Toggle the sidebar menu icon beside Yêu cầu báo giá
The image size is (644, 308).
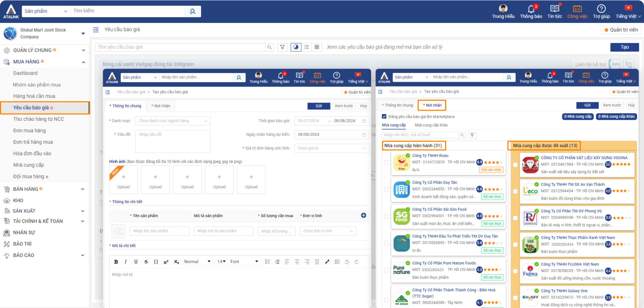click(96, 30)
